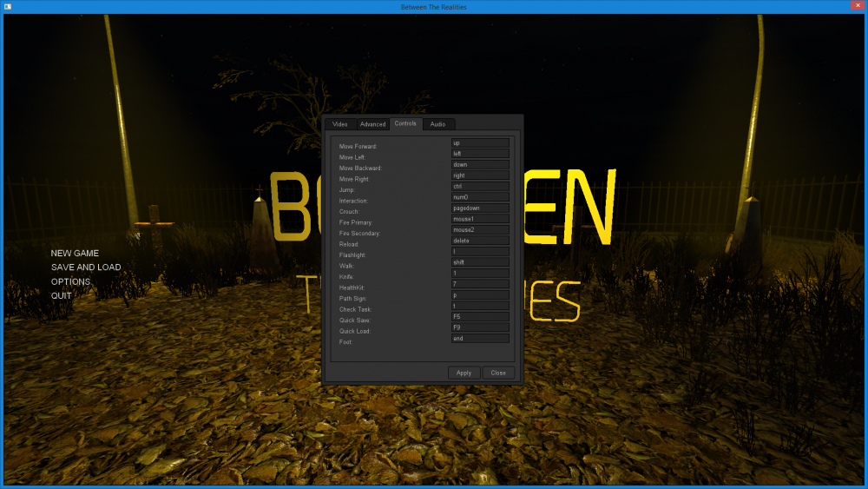Click Fire Primary field 'mouse1'
The image size is (868, 489).
[480, 219]
